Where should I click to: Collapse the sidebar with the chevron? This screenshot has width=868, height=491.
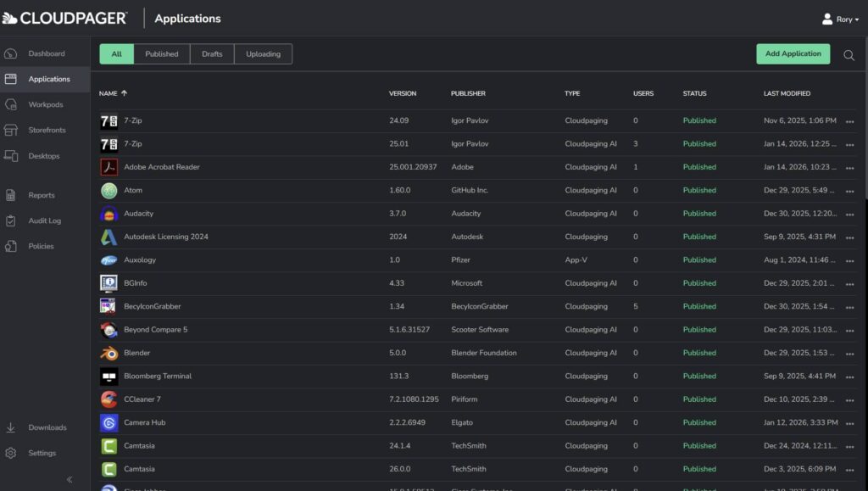pos(70,479)
